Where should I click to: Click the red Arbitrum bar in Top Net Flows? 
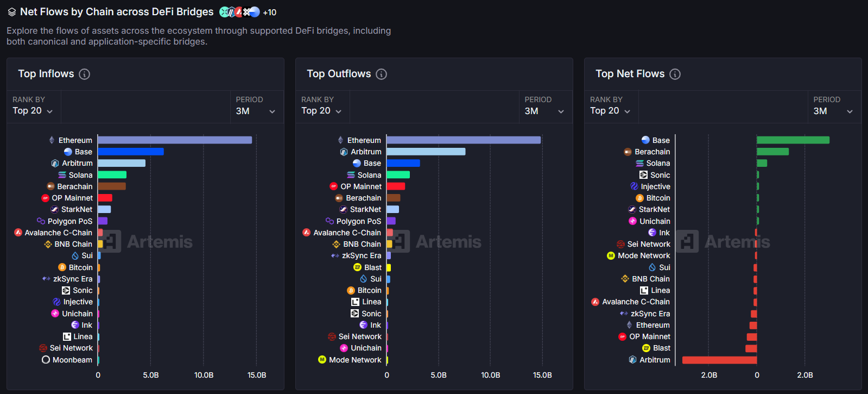(x=719, y=360)
